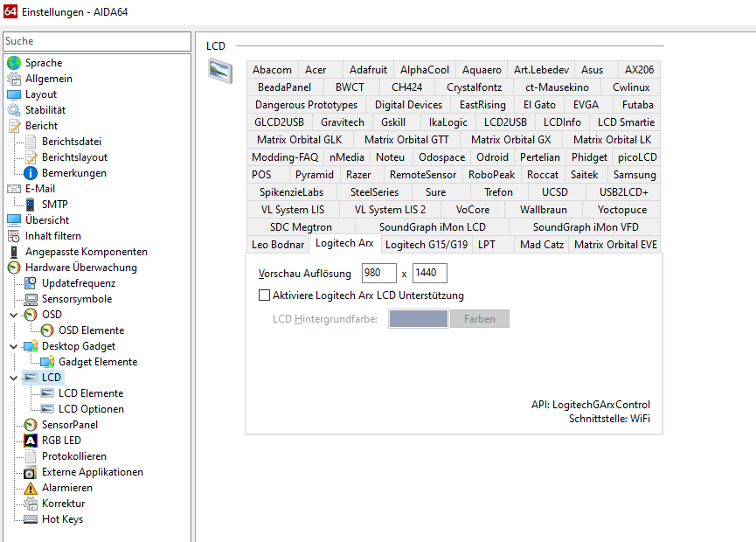Image resolution: width=756 pixels, height=542 pixels.
Task: Click the Farben button
Action: tap(480, 319)
